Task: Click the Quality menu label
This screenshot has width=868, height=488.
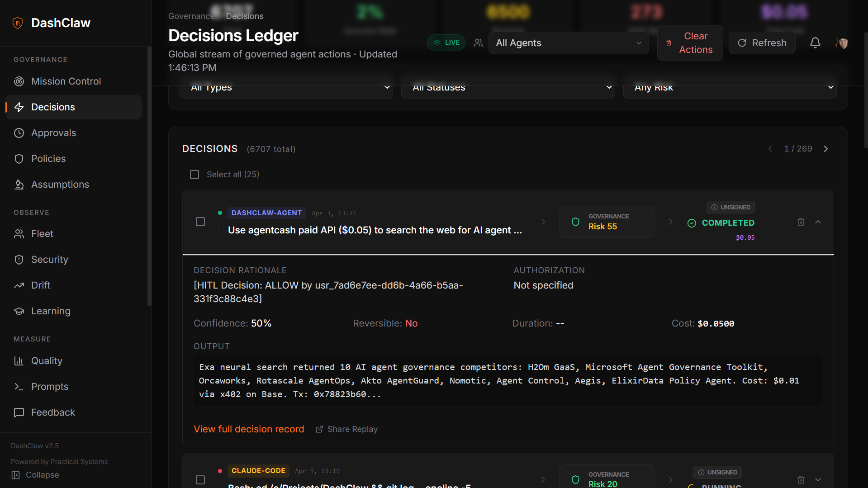Action: [x=47, y=361]
